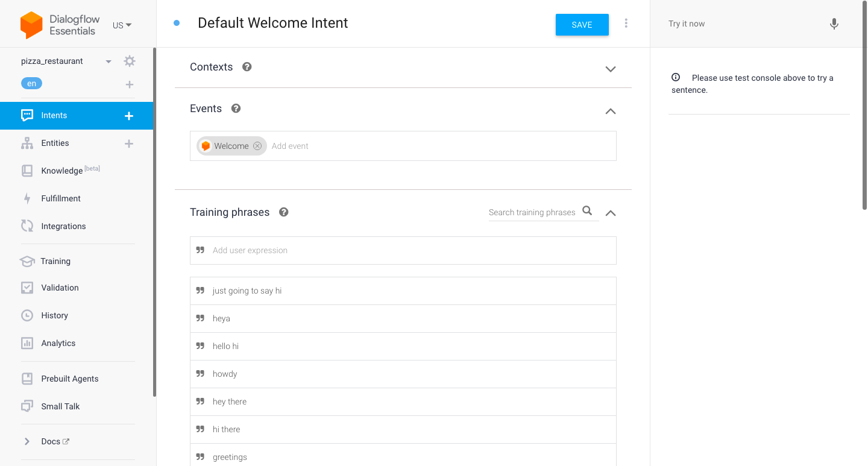
Task: Click the Entities hierarchy icon
Action: (27, 143)
